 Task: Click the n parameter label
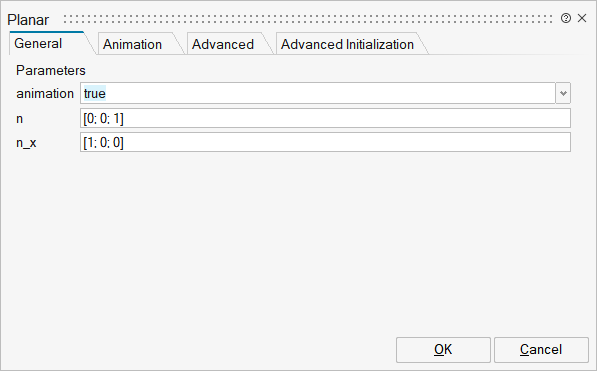coord(19,119)
